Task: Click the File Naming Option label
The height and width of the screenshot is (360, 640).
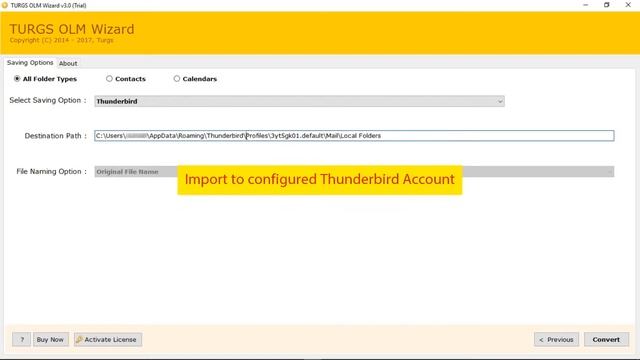Action: (51, 171)
